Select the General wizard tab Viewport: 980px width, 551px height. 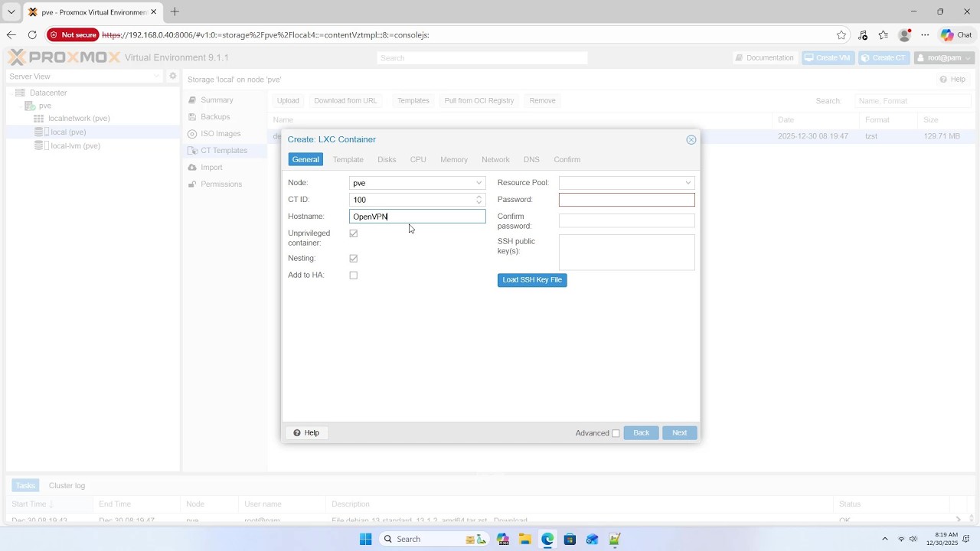(x=305, y=159)
